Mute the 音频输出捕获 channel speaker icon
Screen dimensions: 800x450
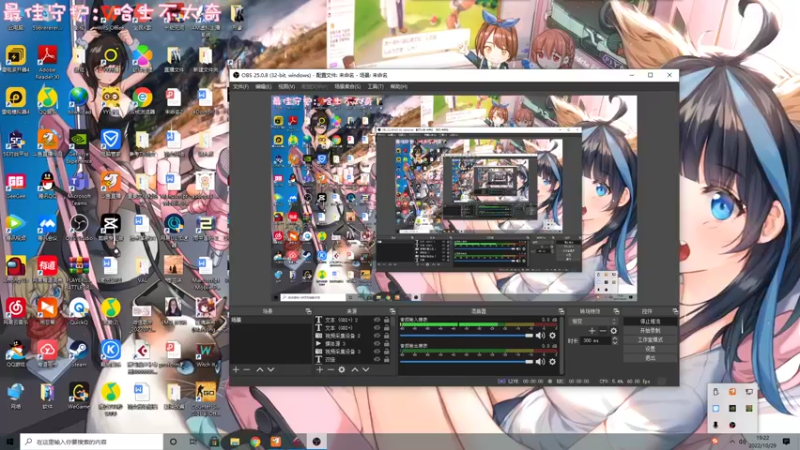tap(540, 361)
